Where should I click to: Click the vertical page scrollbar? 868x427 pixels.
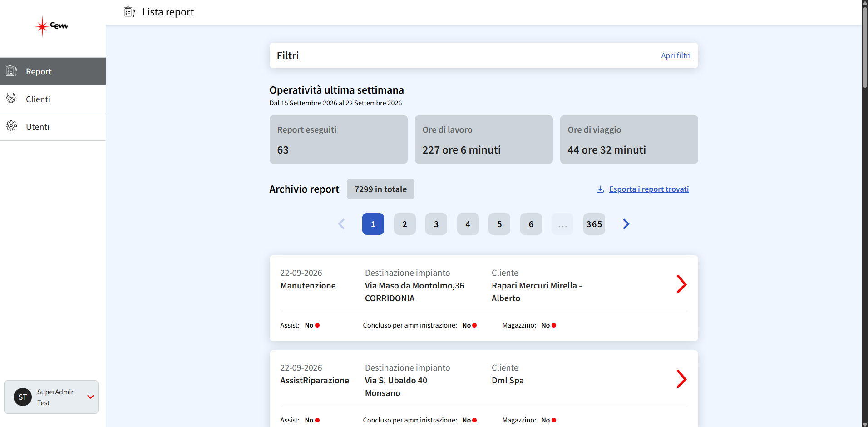[x=865, y=45]
